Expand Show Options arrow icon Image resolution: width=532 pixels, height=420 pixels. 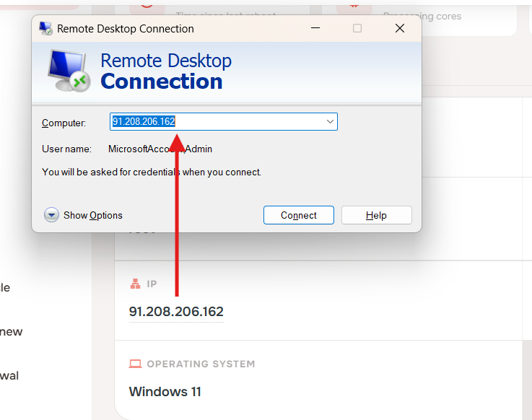tap(51, 215)
